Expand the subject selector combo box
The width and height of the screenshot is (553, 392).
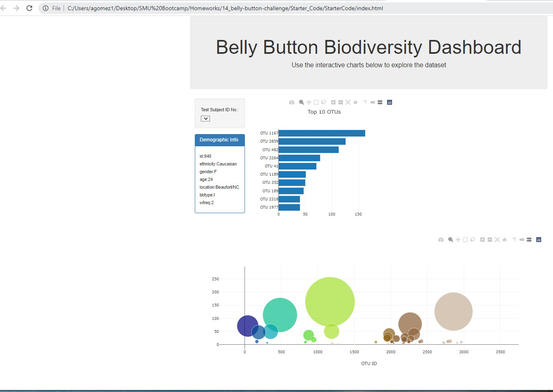205,118
